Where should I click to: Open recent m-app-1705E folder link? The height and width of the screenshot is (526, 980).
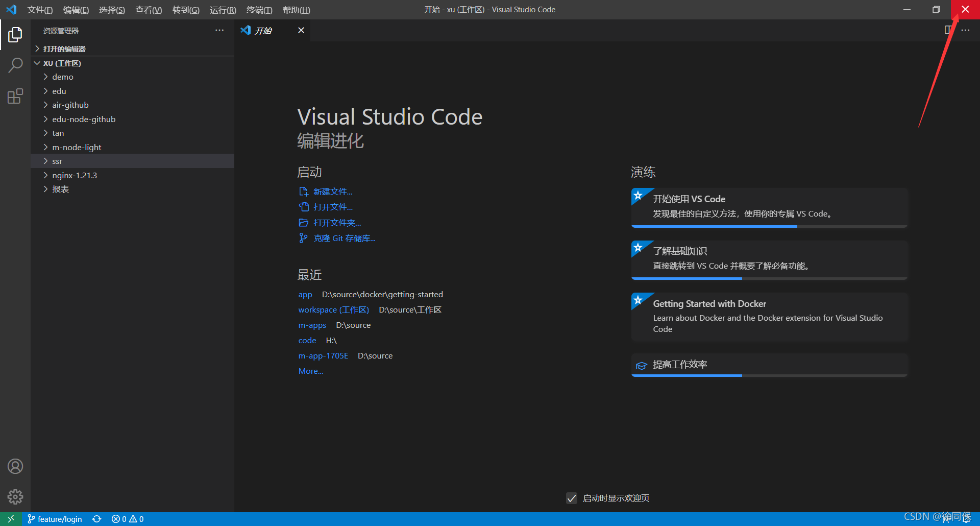tap(323, 355)
